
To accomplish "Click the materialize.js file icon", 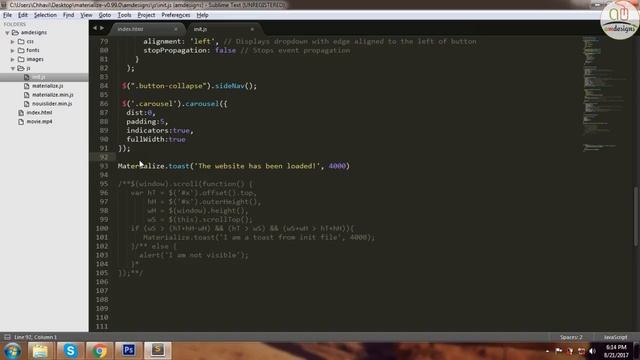I will (27, 86).
